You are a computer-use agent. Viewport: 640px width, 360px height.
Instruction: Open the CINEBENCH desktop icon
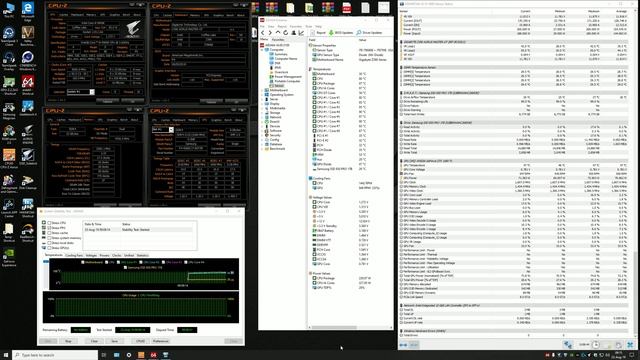pyautogui.click(x=27, y=61)
